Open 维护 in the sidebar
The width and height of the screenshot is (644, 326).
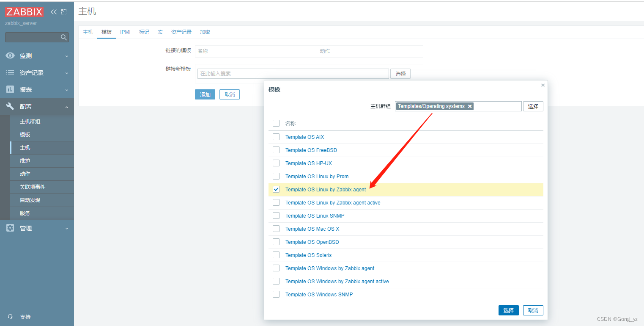tap(42, 161)
